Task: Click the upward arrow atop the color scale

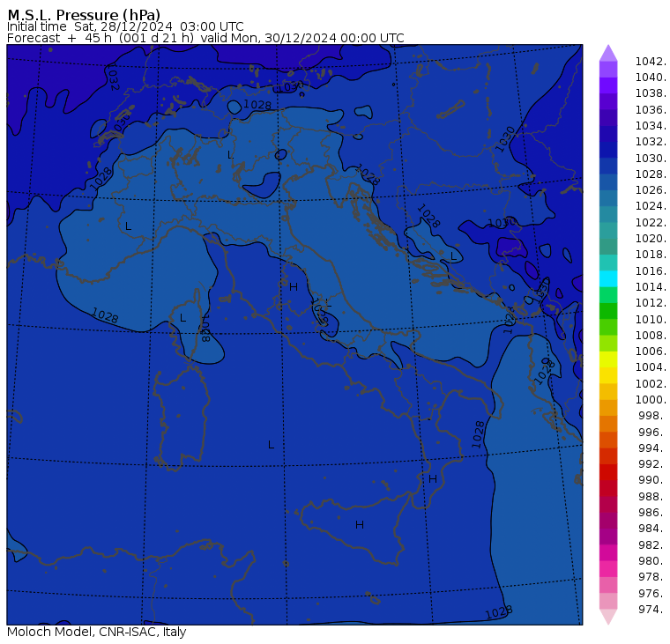Action: point(608,53)
